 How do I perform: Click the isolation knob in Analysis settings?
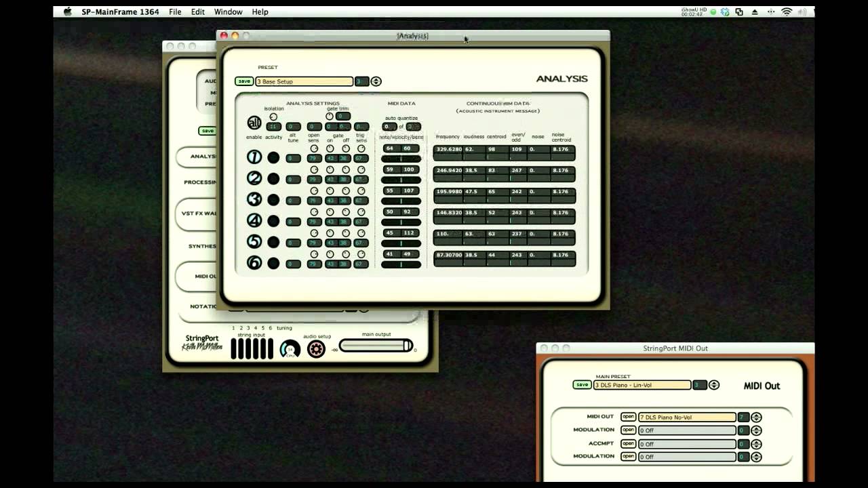(273, 117)
